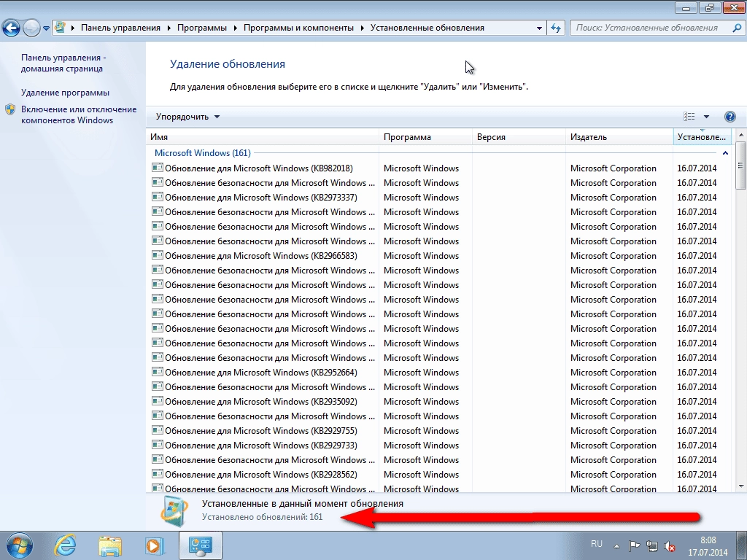Click the icon of update KB2929733
The height and width of the screenshot is (560, 747).
tap(158, 445)
